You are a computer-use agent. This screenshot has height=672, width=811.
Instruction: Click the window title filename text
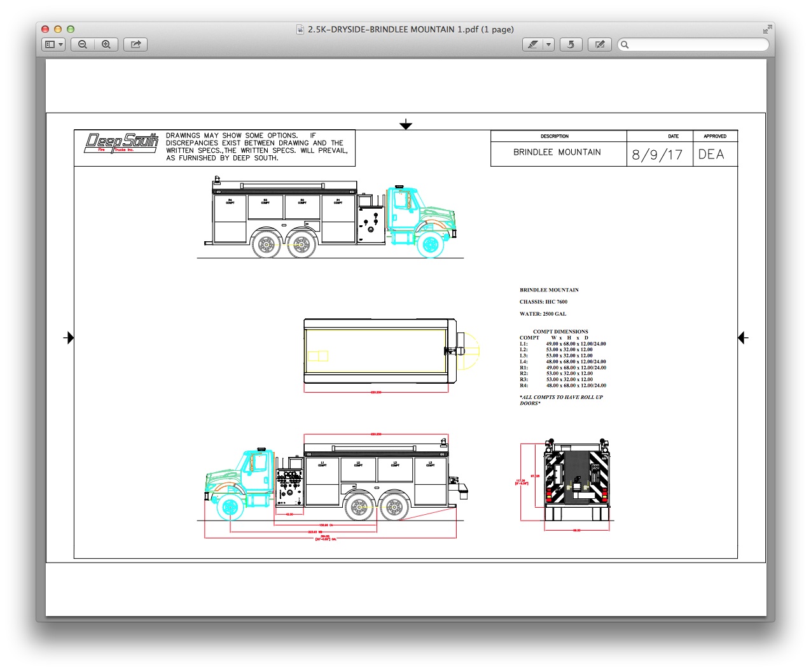click(411, 29)
